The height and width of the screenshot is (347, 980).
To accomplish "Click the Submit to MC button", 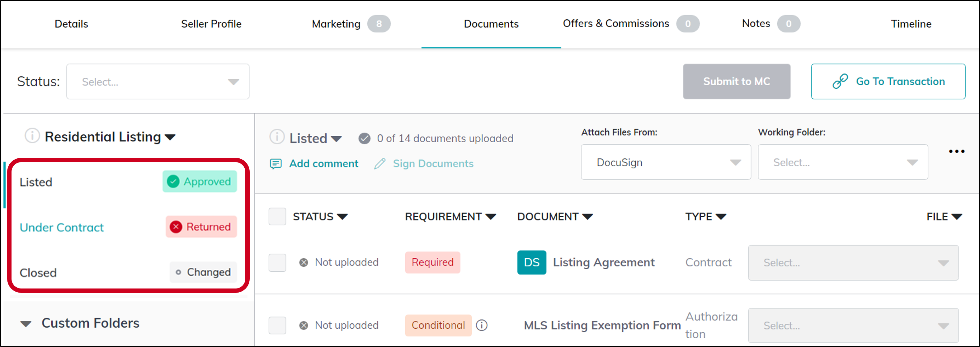I will (736, 82).
